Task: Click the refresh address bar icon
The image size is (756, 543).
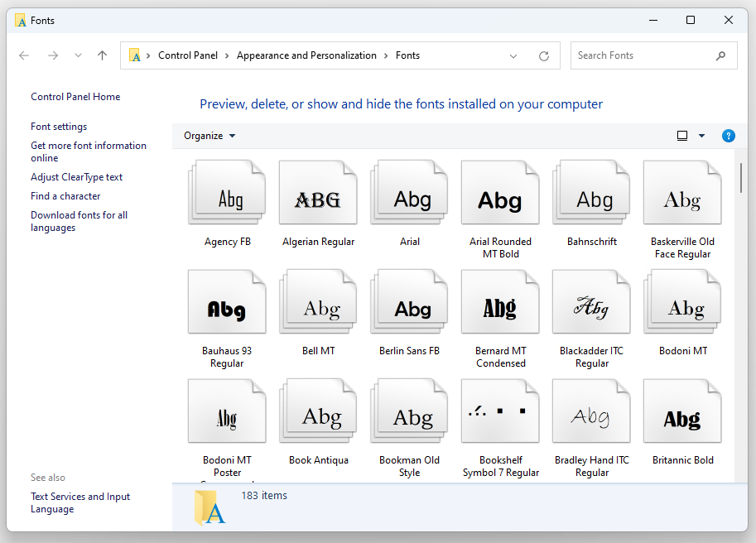Action: [x=544, y=56]
